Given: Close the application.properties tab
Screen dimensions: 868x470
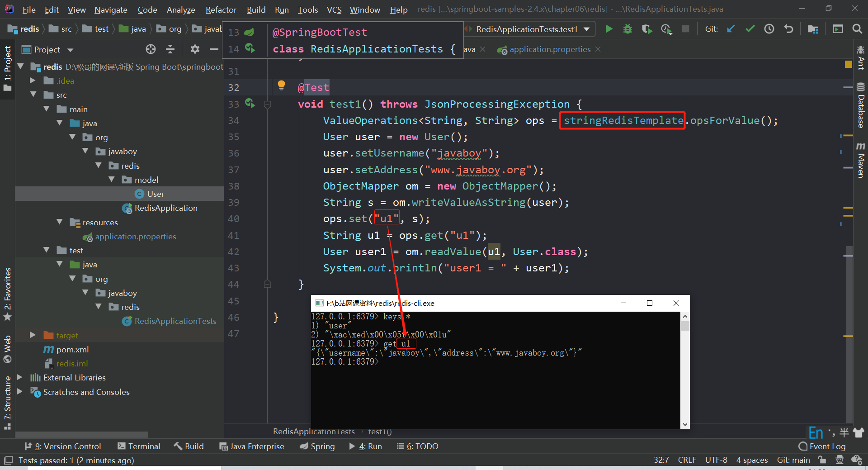Looking at the screenshot, I should click(x=598, y=49).
